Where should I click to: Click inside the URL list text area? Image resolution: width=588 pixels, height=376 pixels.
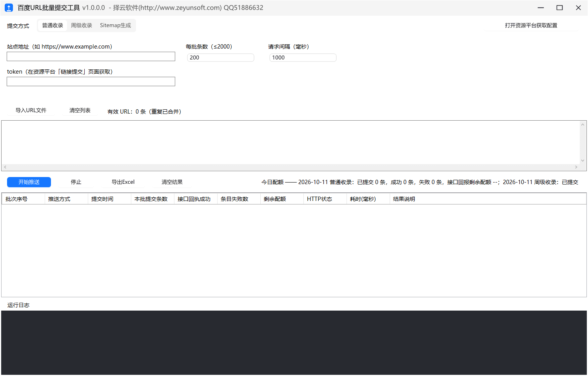coord(290,142)
